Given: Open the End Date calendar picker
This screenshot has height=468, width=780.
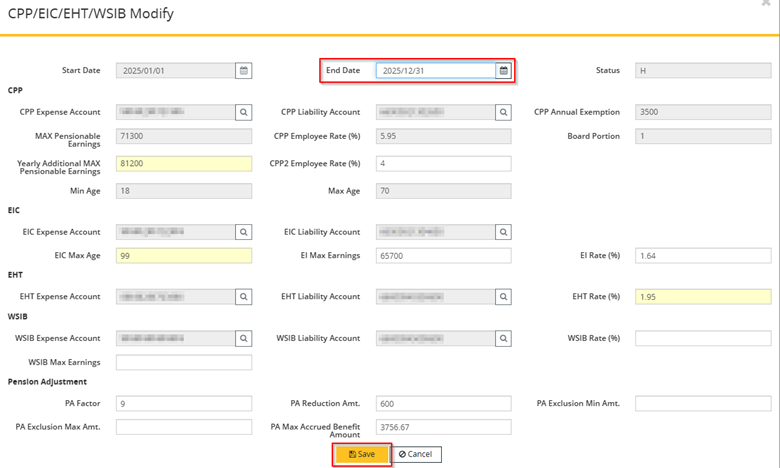Looking at the screenshot, I should coord(503,71).
